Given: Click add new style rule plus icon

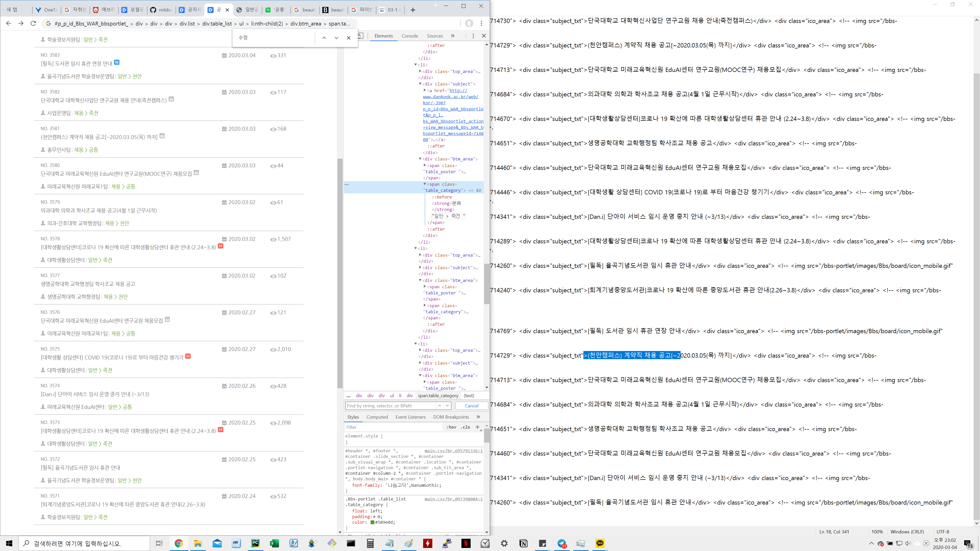Looking at the screenshot, I should pos(477,427).
